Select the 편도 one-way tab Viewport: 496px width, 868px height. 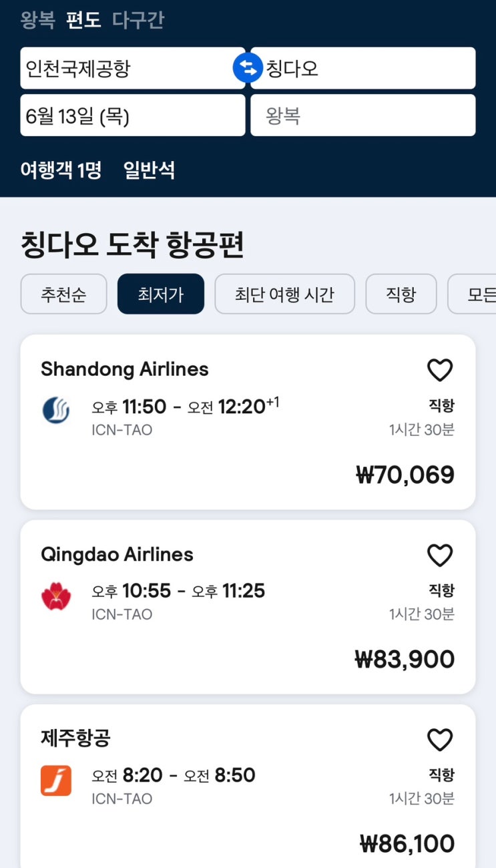[83, 20]
